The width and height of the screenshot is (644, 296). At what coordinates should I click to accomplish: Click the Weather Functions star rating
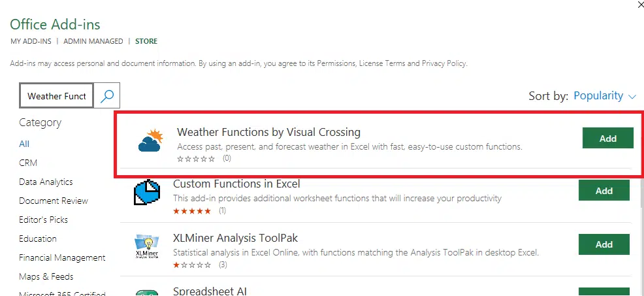tap(196, 159)
